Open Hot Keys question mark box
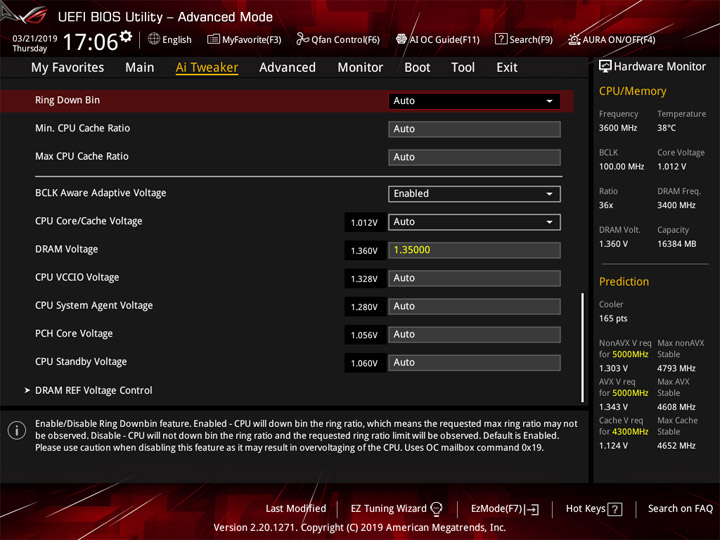Image resolution: width=720 pixels, height=540 pixels. (615, 509)
